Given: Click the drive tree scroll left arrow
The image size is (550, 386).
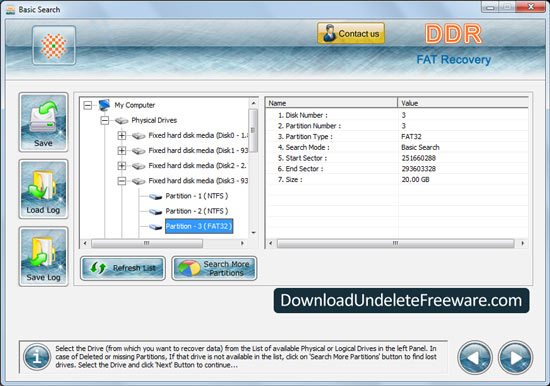Looking at the screenshot, I should (85, 243).
